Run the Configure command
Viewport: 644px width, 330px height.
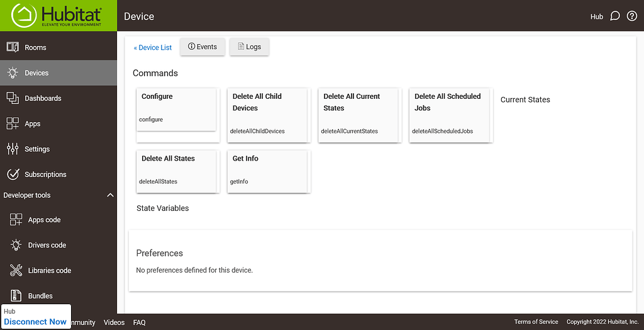[176, 108]
